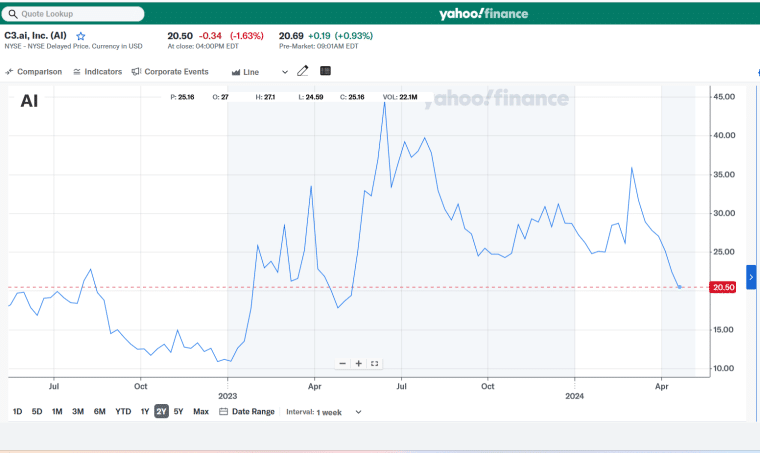Select the 1Y range
This screenshot has width=760, height=453.
click(144, 411)
